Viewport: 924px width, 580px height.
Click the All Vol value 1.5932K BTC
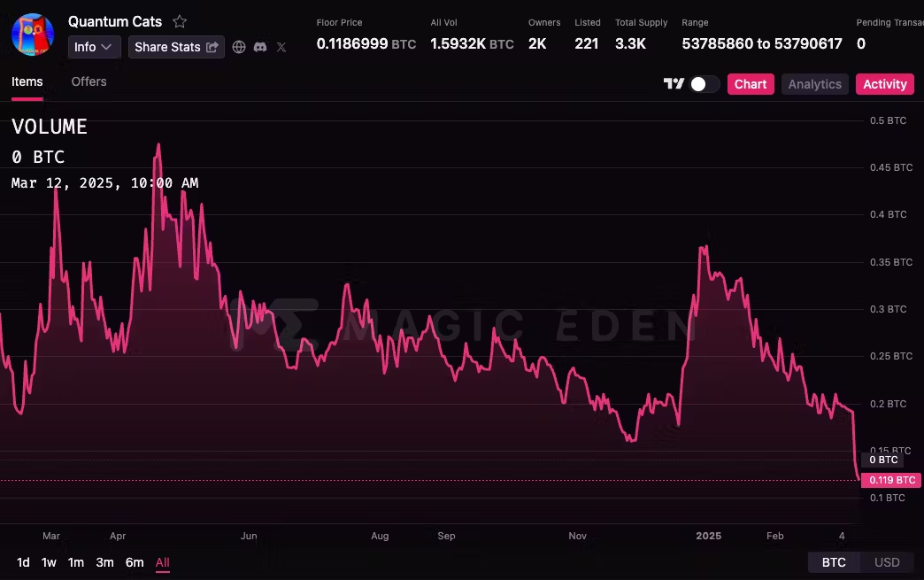click(x=472, y=43)
